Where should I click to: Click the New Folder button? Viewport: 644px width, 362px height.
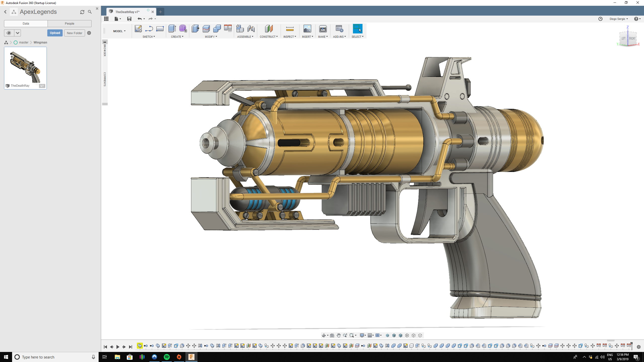point(74,33)
